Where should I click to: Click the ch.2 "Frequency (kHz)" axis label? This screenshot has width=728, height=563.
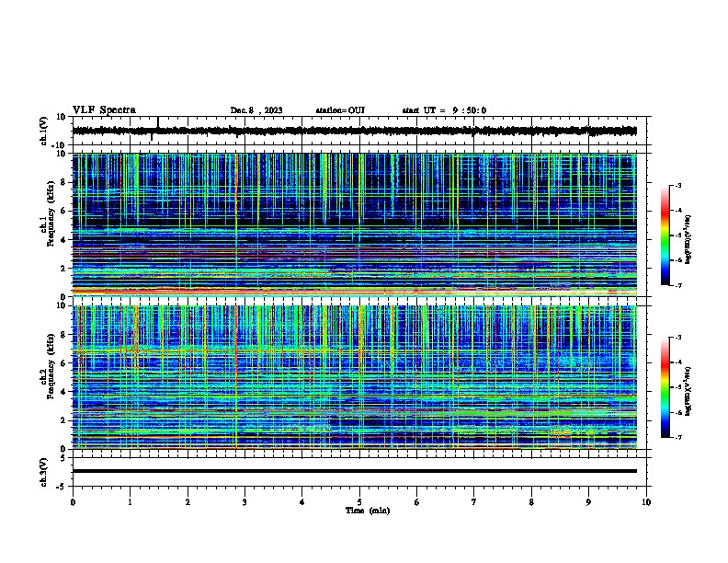[51, 366]
